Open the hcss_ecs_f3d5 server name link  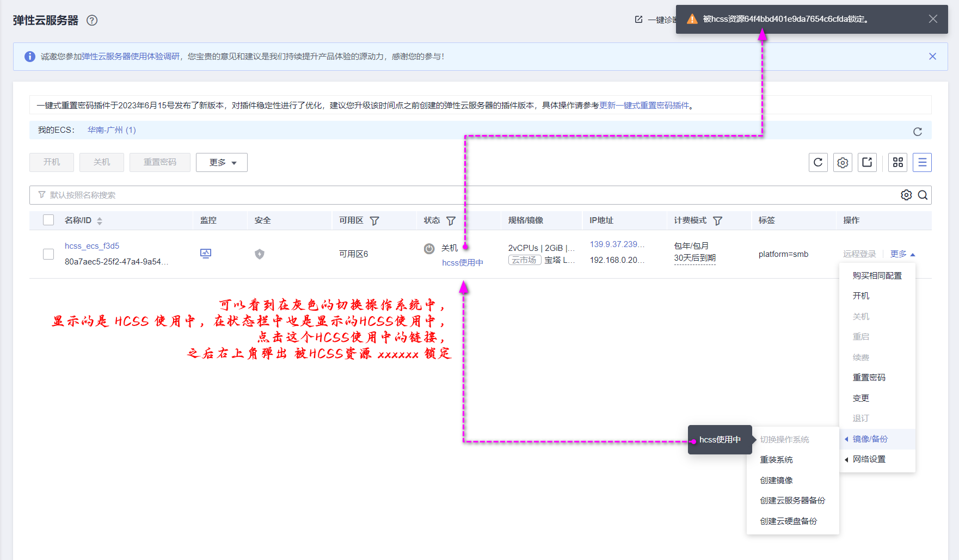click(x=92, y=246)
